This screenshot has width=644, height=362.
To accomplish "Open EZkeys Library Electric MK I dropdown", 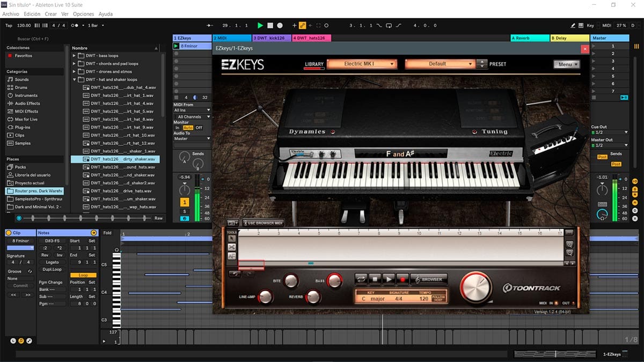I will tap(362, 64).
